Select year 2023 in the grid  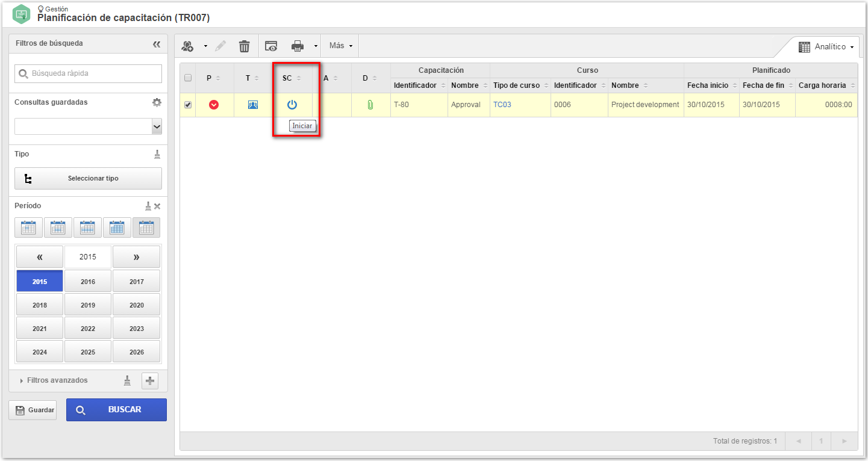click(136, 329)
